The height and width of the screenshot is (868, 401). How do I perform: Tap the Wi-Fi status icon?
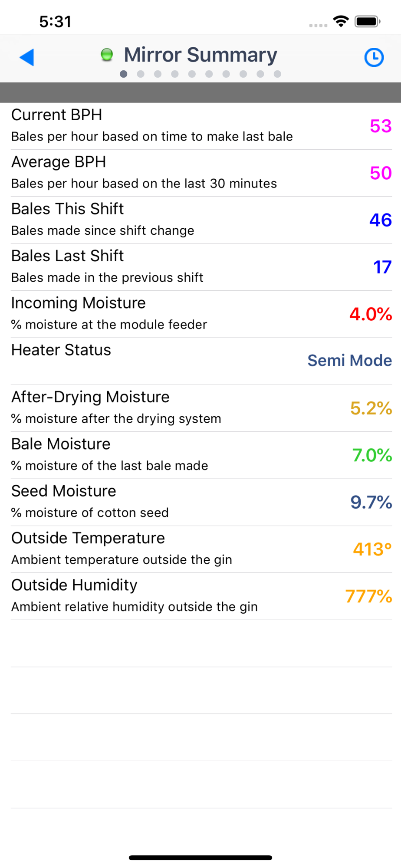[x=341, y=21]
